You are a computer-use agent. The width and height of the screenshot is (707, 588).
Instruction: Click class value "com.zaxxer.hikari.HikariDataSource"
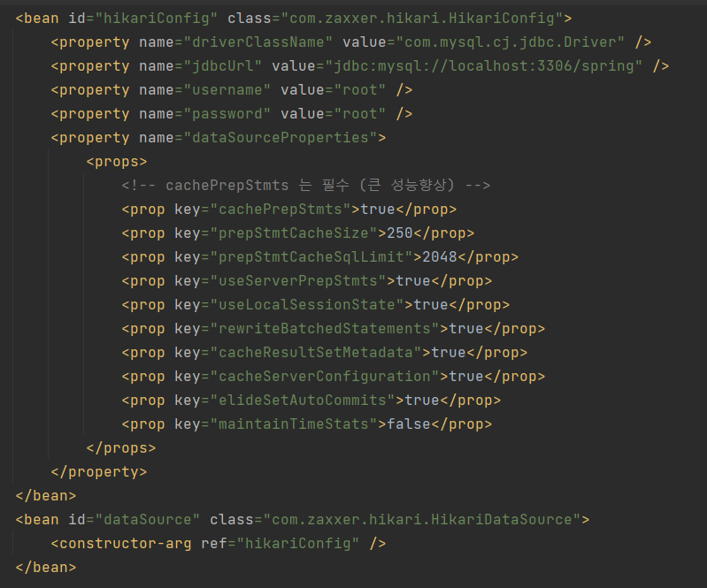click(x=421, y=520)
